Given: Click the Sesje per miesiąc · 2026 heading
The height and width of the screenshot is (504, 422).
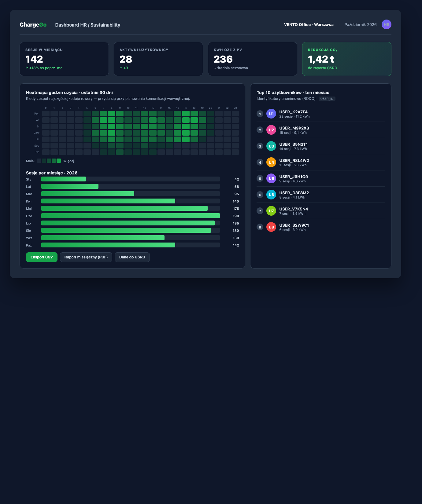Looking at the screenshot, I should pyautogui.click(x=52, y=173).
